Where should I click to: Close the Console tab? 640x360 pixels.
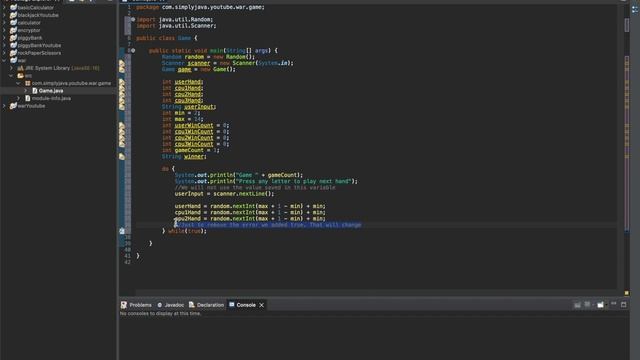[262, 305]
